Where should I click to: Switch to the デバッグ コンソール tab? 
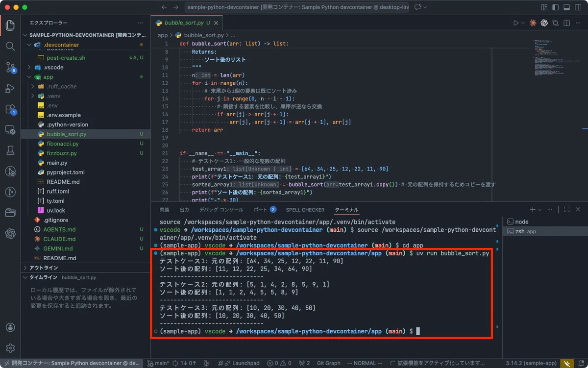[221, 210]
